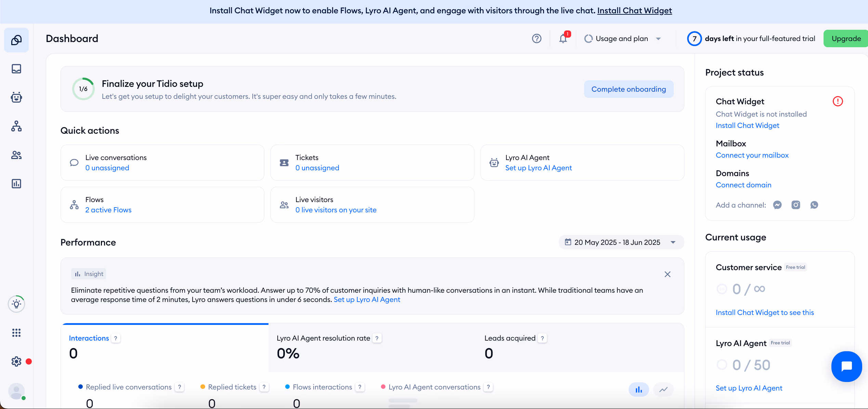
Task: Open Customers section in sidebar
Action: coord(16,155)
